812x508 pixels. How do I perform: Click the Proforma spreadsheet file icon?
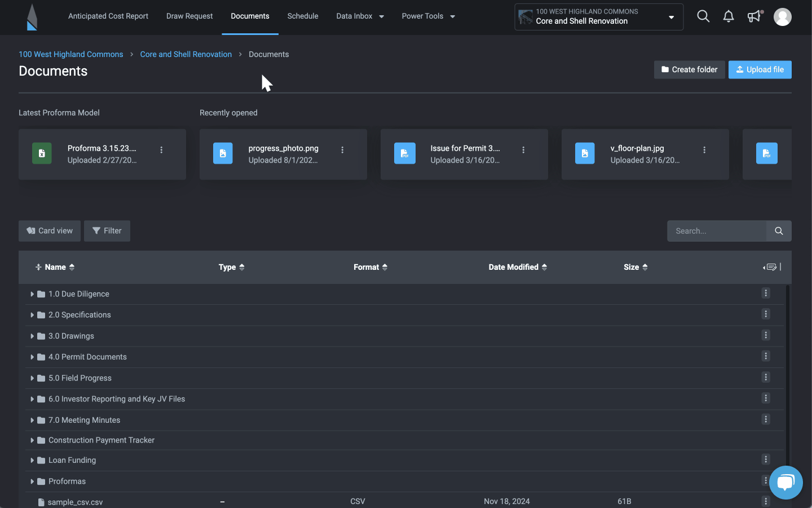[x=42, y=154]
